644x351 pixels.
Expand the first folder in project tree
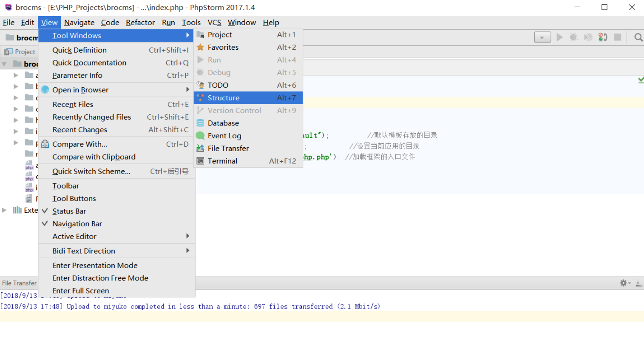tap(16, 75)
